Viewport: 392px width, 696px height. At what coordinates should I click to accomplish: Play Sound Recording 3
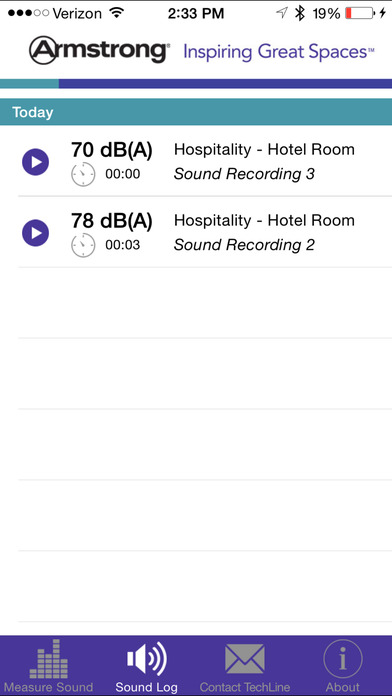coord(36,162)
